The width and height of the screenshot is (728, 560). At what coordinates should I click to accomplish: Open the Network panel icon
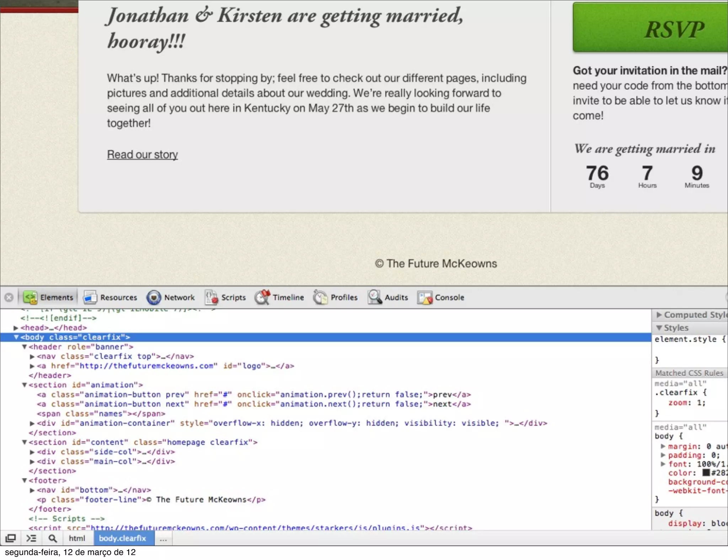(154, 297)
